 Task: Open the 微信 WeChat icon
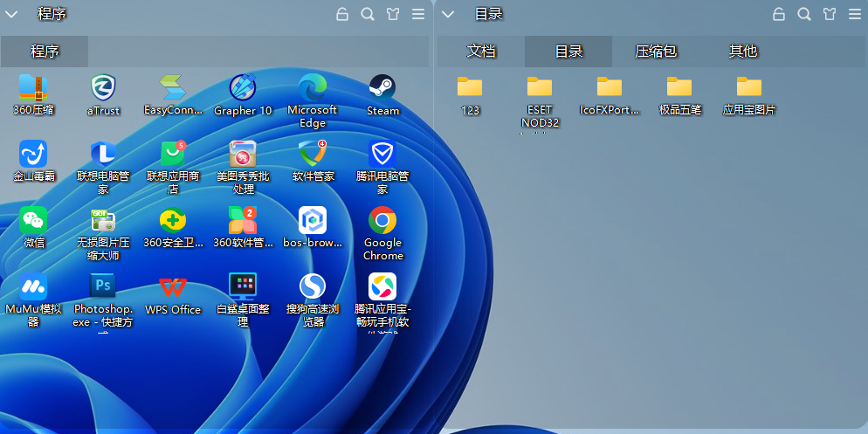[33, 220]
